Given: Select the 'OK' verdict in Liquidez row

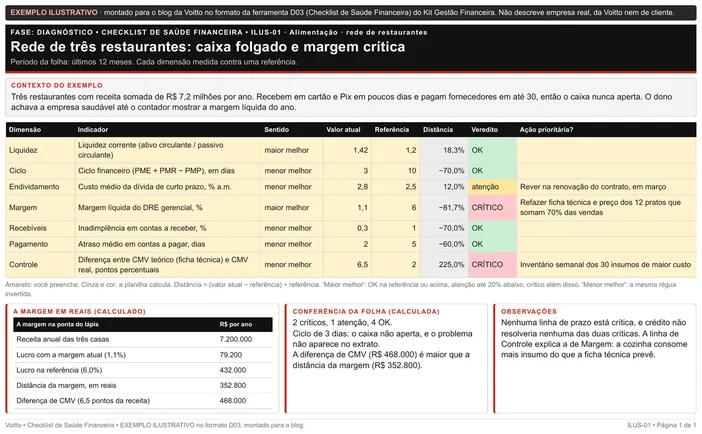Looking at the screenshot, I should coord(492,150).
